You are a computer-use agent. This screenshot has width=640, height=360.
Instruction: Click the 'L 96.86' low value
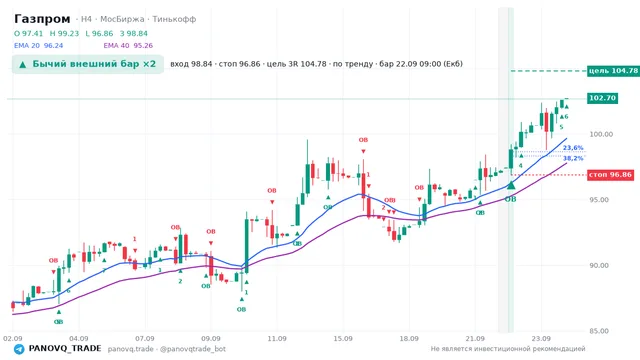pos(99,33)
